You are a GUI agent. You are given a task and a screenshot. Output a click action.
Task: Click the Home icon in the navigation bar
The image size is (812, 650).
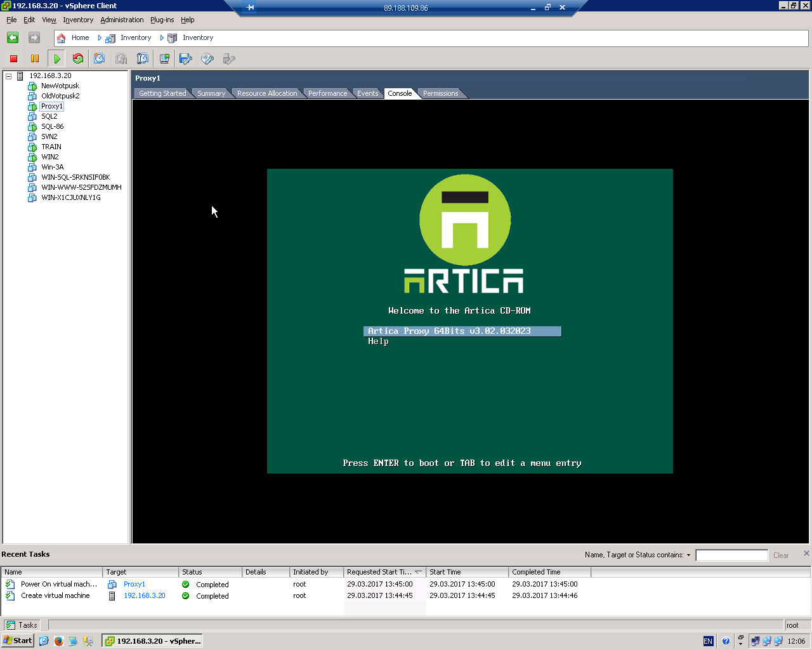pyautogui.click(x=62, y=38)
